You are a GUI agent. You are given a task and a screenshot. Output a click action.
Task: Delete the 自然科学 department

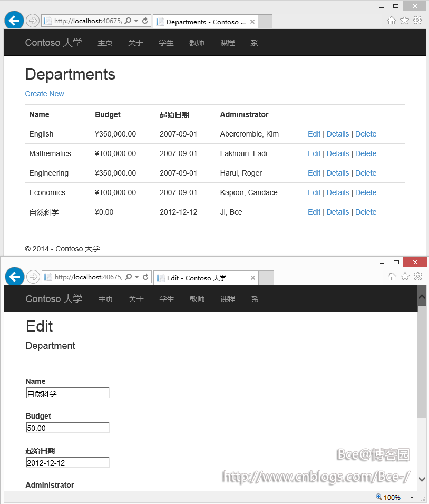366,212
